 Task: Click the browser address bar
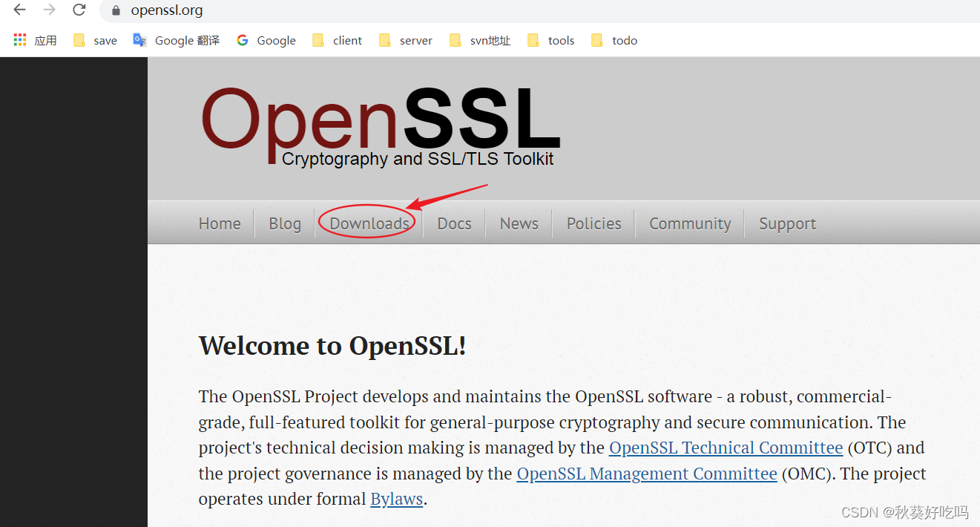tap(297, 10)
